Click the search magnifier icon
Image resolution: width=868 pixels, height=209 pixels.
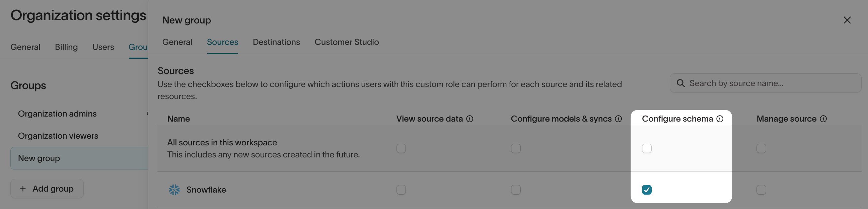[x=681, y=83]
